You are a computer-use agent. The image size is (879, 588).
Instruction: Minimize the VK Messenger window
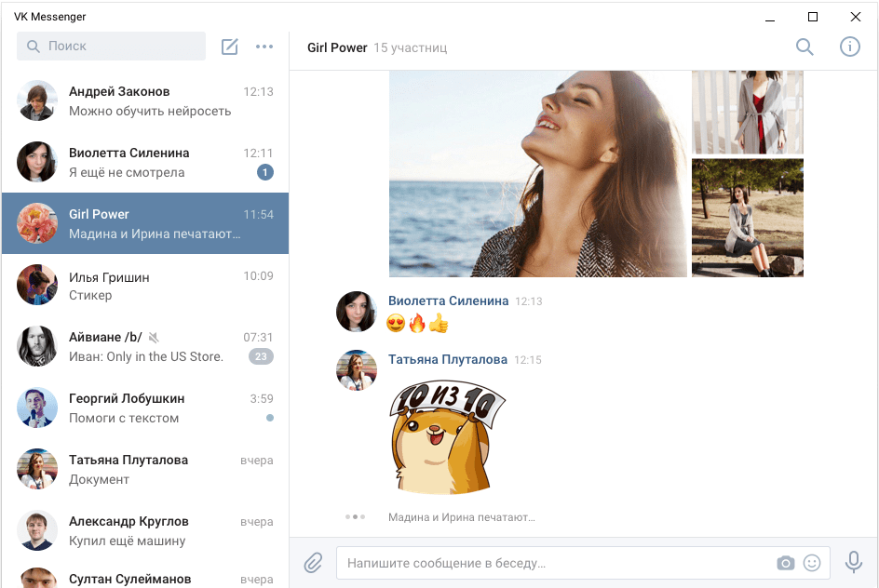[x=770, y=17]
